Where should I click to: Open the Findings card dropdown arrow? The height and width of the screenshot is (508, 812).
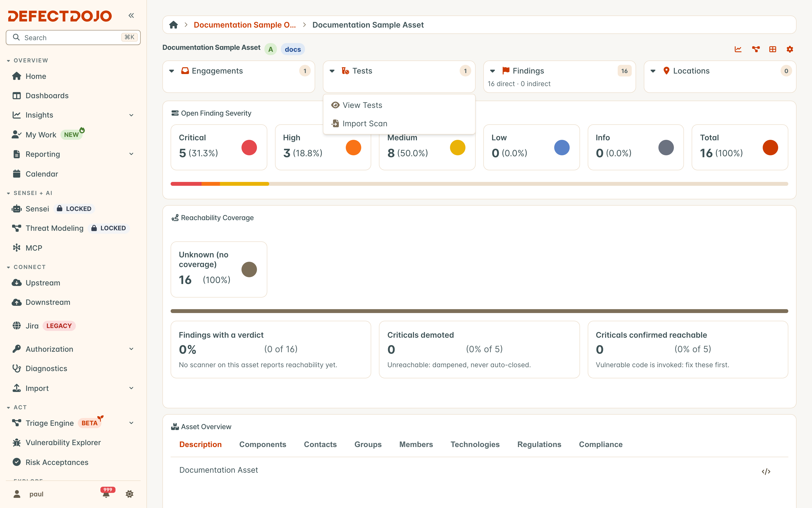click(x=492, y=71)
